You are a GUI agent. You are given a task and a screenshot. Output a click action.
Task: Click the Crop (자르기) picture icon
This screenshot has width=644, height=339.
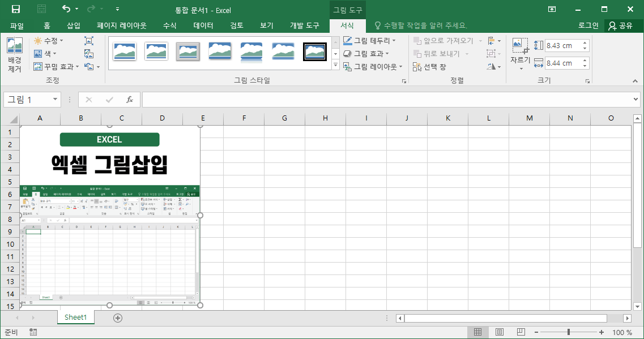click(x=520, y=45)
